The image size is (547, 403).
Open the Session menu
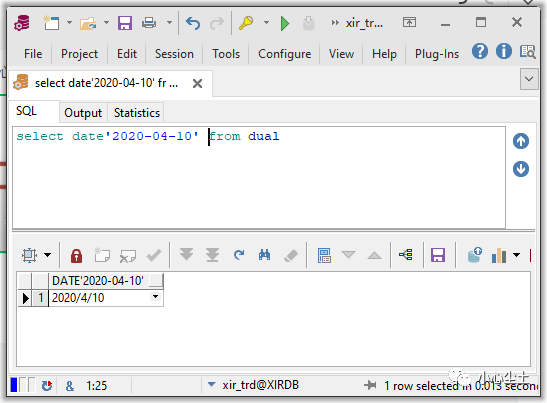(174, 54)
